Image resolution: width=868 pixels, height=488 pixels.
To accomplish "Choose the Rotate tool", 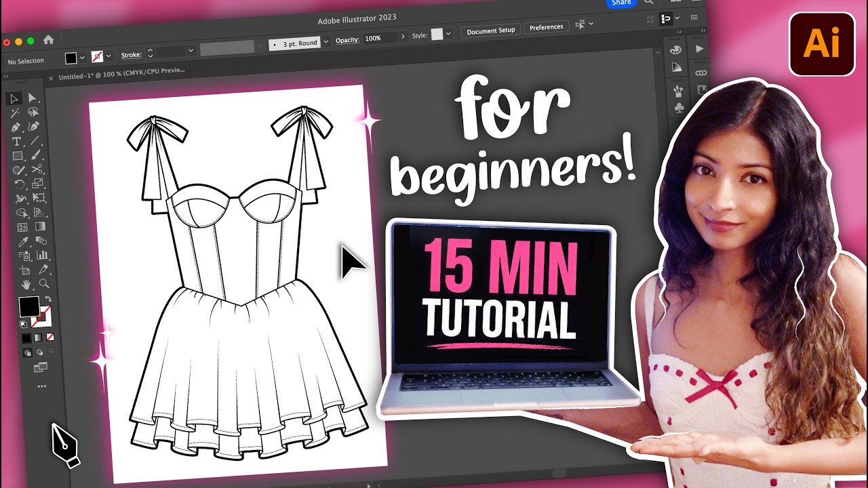I will click(x=20, y=184).
